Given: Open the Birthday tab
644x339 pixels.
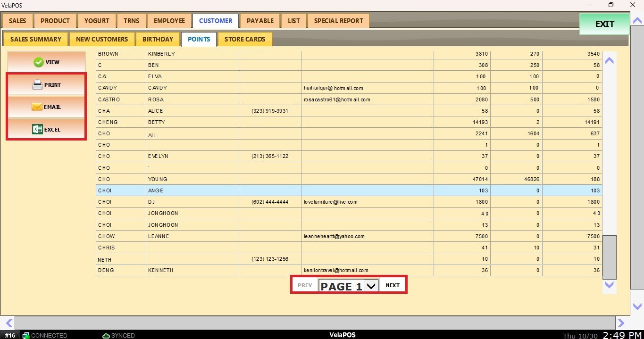Looking at the screenshot, I should (158, 39).
